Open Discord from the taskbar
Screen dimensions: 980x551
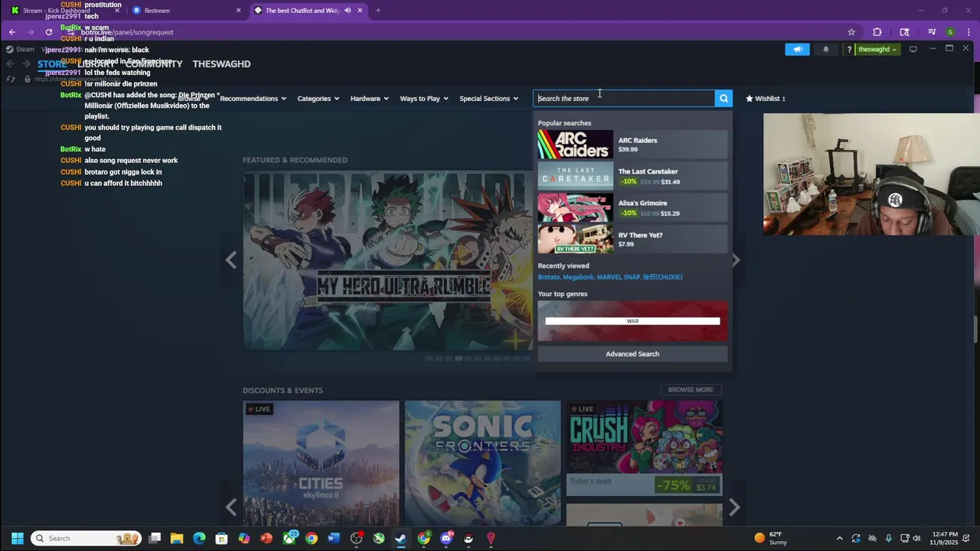[x=446, y=538]
